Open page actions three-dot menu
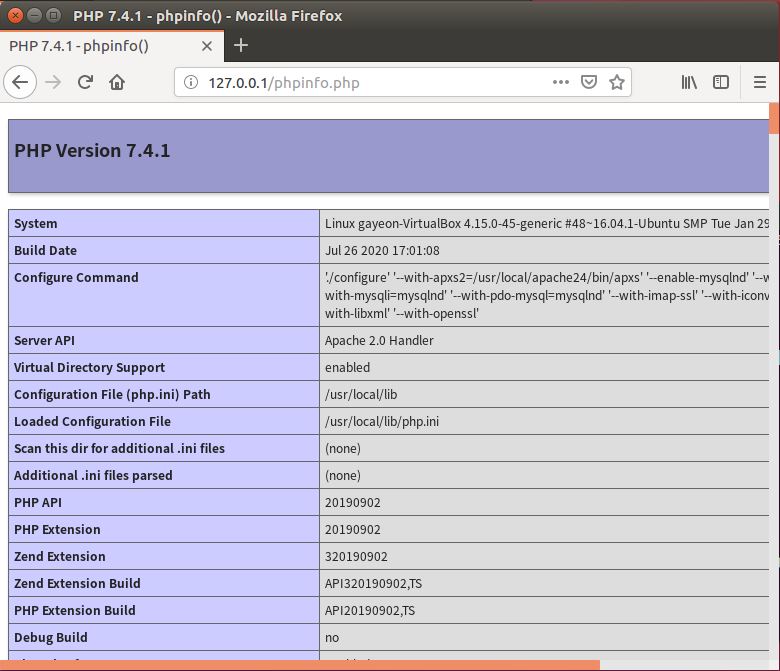Image resolution: width=780 pixels, height=671 pixels. 561,82
